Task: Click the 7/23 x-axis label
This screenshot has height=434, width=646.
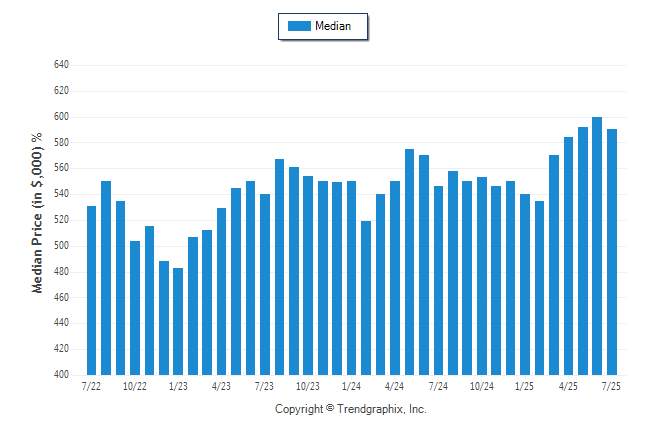Action: pyautogui.click(x=264, y=386)
